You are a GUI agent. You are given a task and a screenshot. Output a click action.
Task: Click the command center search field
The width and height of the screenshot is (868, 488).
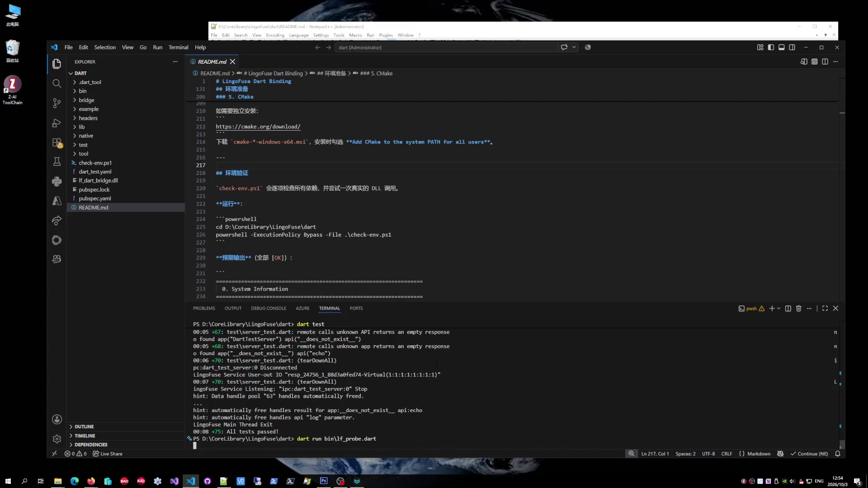tap(446, 47)
